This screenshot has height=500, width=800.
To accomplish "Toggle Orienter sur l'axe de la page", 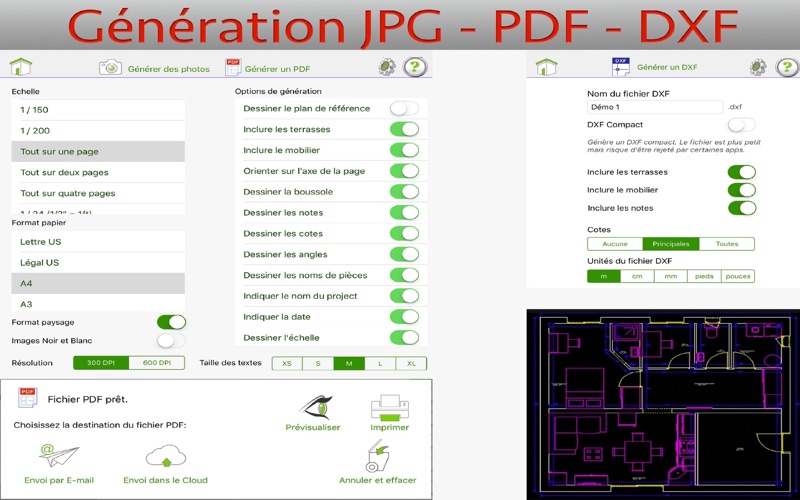I will coord(404,171).
